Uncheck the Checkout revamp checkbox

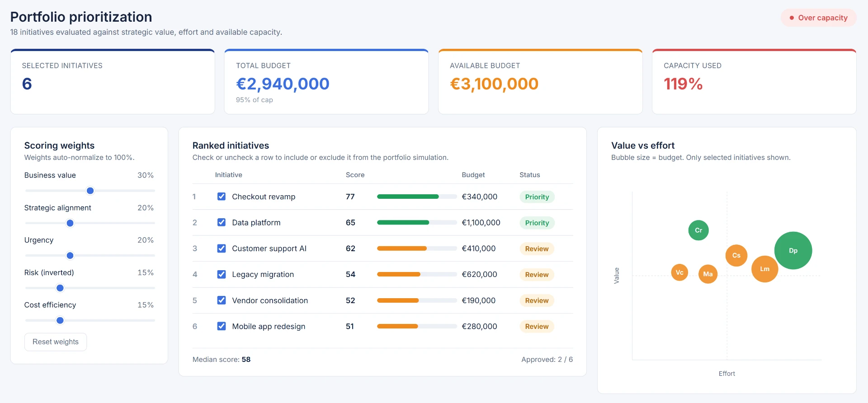[222, 197]
